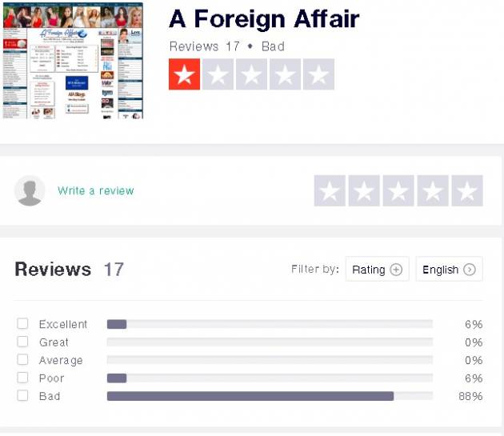Click the gray user avatar icon
The image size is (504, 436).
(x=30, y=191)
